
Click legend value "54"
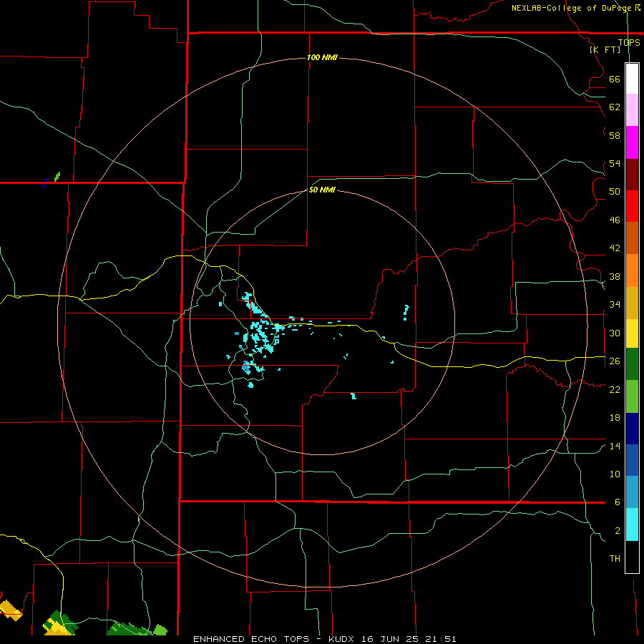coord(615,163)
